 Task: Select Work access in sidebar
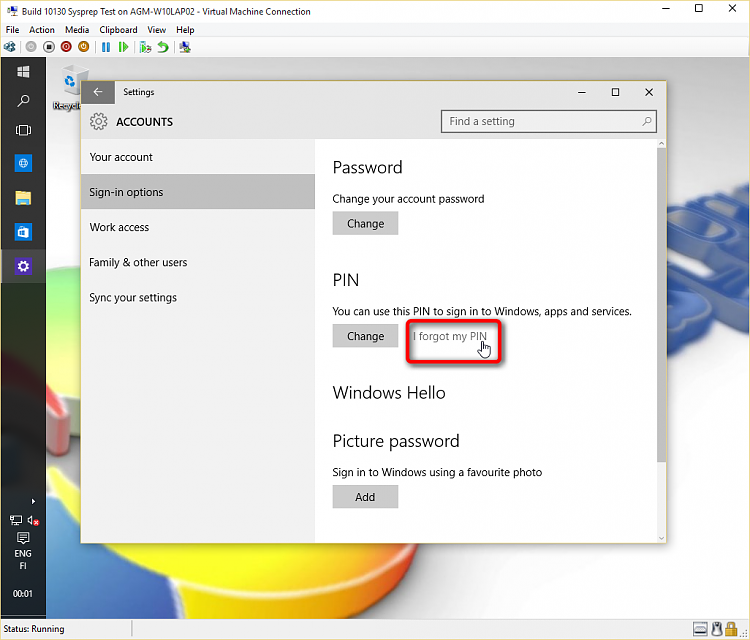[x=198, y=227]
